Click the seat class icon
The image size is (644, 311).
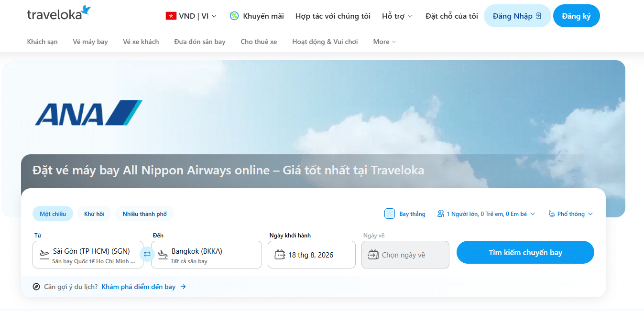[552, 214]
